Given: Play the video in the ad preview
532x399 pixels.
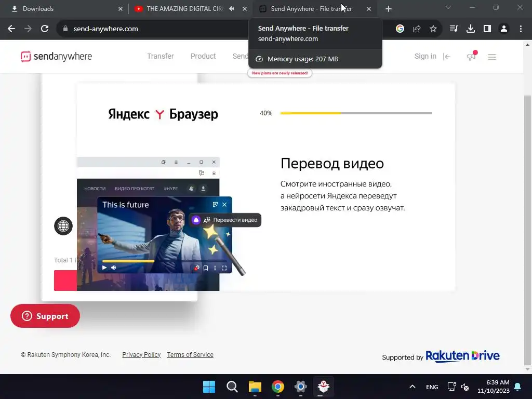Looking at the screenshot, I should pyautogui.click(x=104, y=268).
